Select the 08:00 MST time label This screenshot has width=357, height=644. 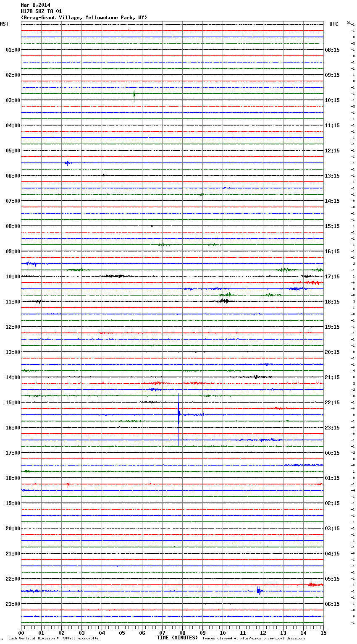13,226
